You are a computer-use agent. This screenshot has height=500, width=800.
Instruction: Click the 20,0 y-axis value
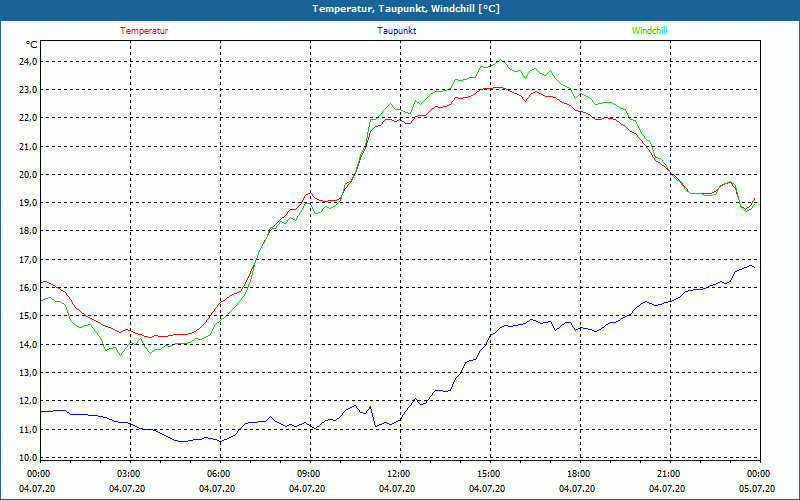[x=28, y=174]
